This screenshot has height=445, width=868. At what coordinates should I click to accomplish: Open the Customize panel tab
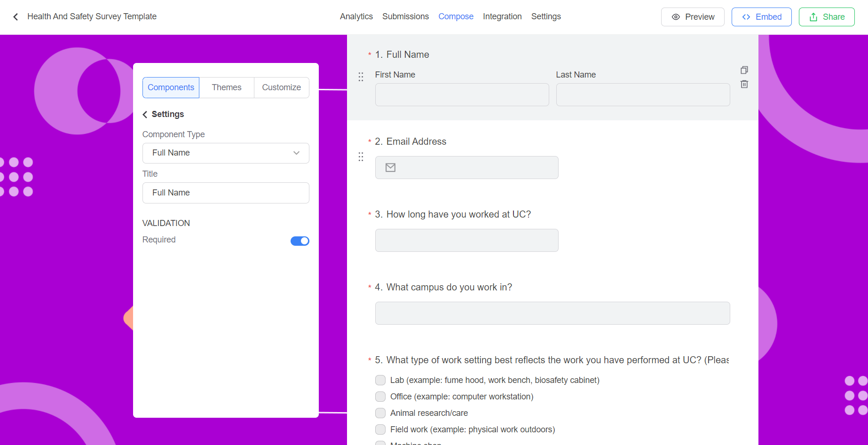point(281,87)
